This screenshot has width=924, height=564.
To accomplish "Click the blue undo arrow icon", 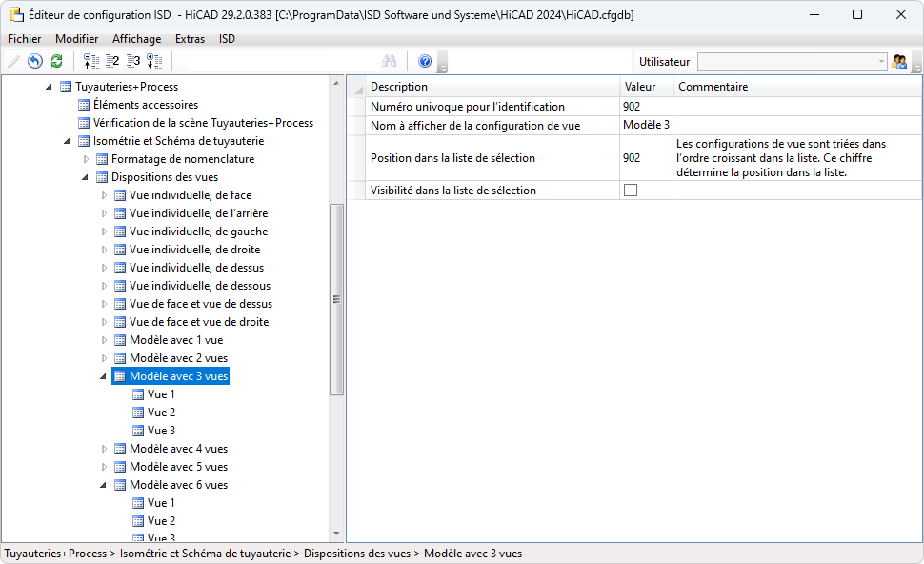I will pyautogui.click(x=35, y=61).
